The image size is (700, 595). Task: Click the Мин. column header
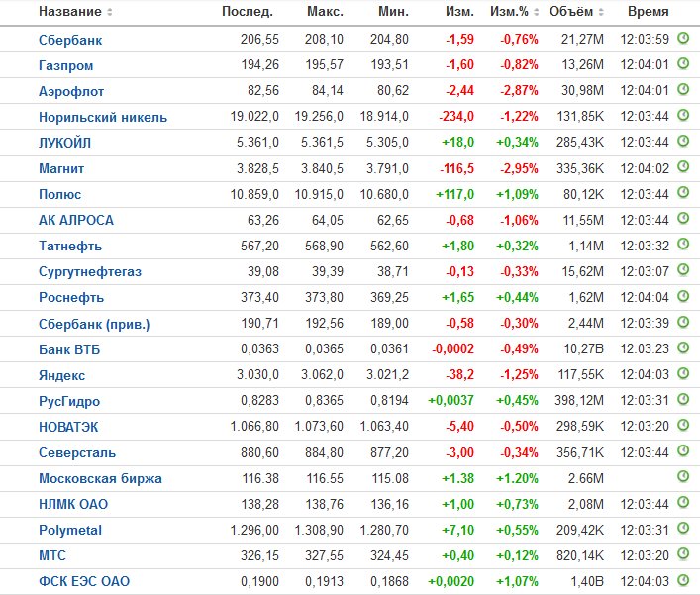pyautogui.click(x=393, y=12)
